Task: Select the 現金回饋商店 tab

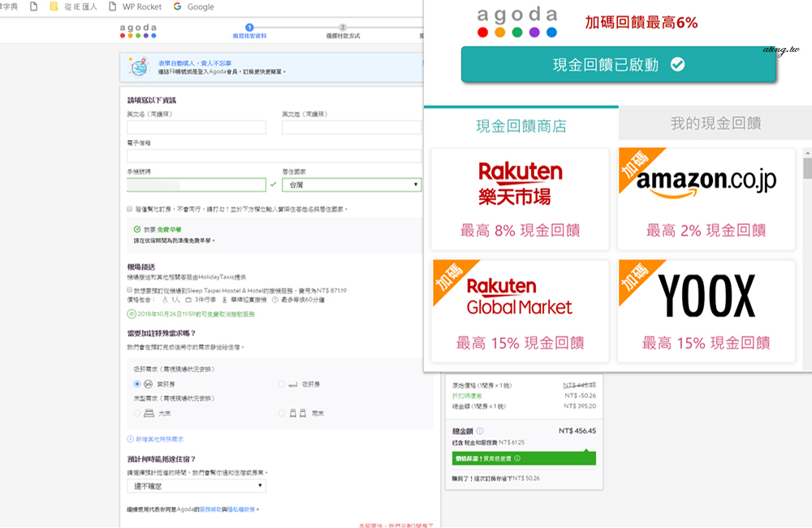Action: pyautogui.click(x=520, y=126)
